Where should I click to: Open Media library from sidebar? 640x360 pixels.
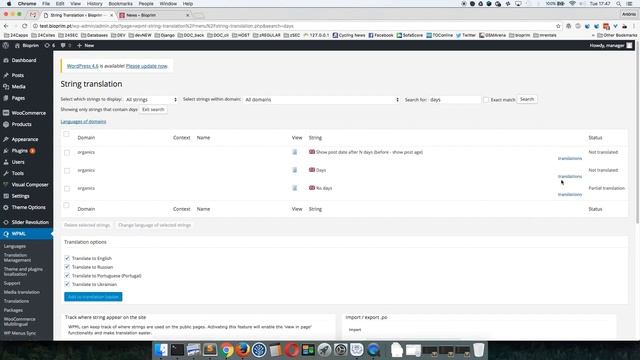18,87
